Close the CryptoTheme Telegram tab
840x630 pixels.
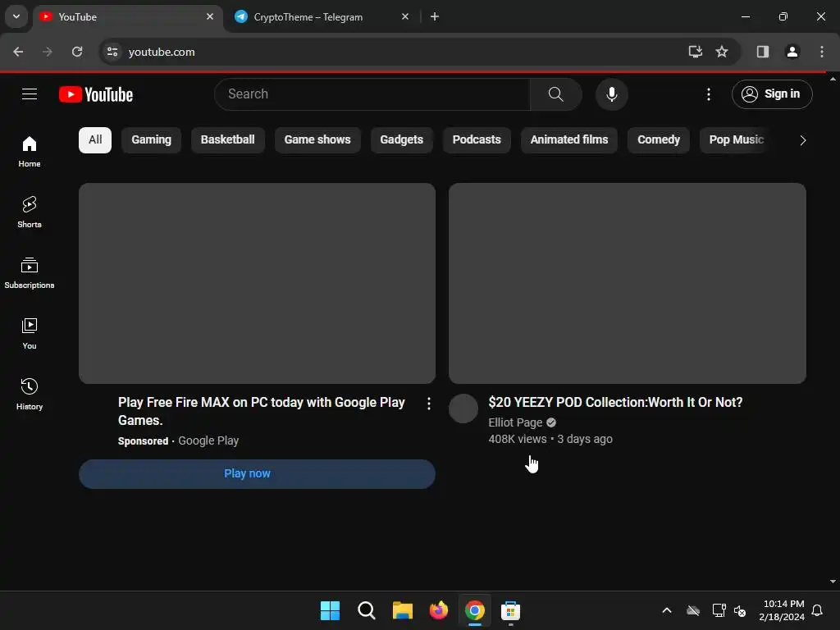405,16
